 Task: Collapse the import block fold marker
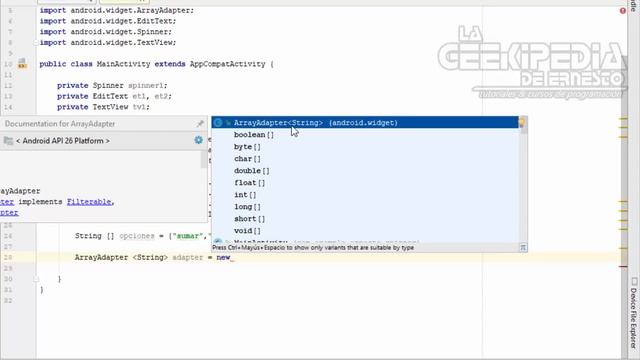click(36, 42)
